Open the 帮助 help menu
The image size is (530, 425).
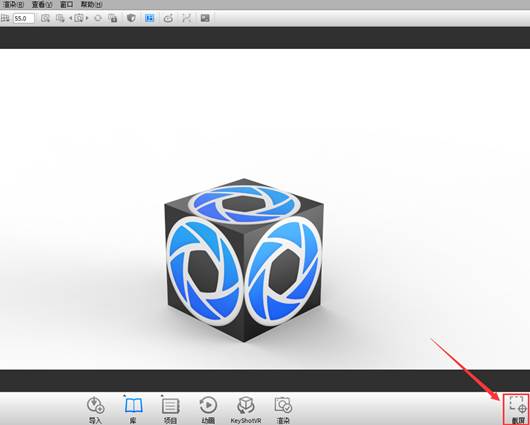(x=91, y=4)
